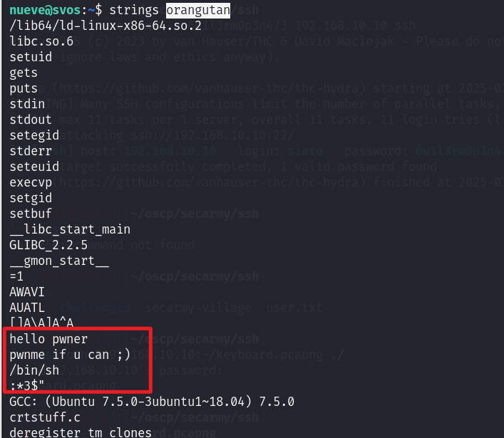Click the execvp string line
This screenshot has width=504, height=438.
point(31,182)
